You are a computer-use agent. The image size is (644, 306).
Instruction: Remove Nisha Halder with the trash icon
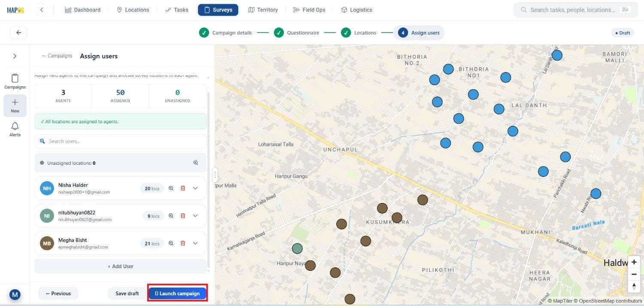(183, 188)
